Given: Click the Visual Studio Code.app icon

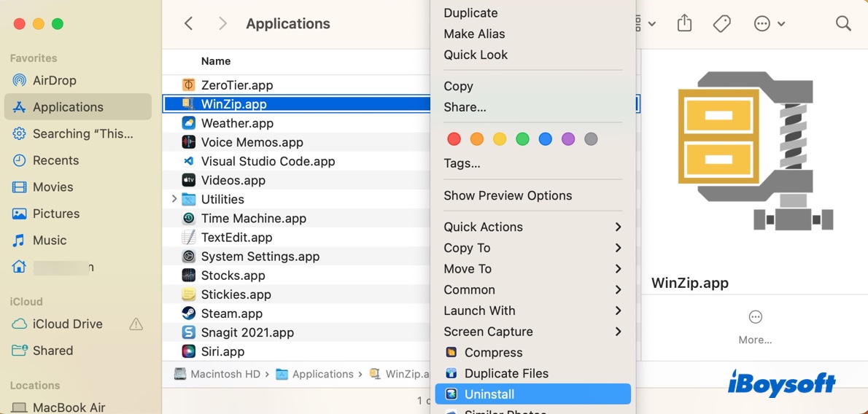Looking at the screenshot, I should (189, 161).
